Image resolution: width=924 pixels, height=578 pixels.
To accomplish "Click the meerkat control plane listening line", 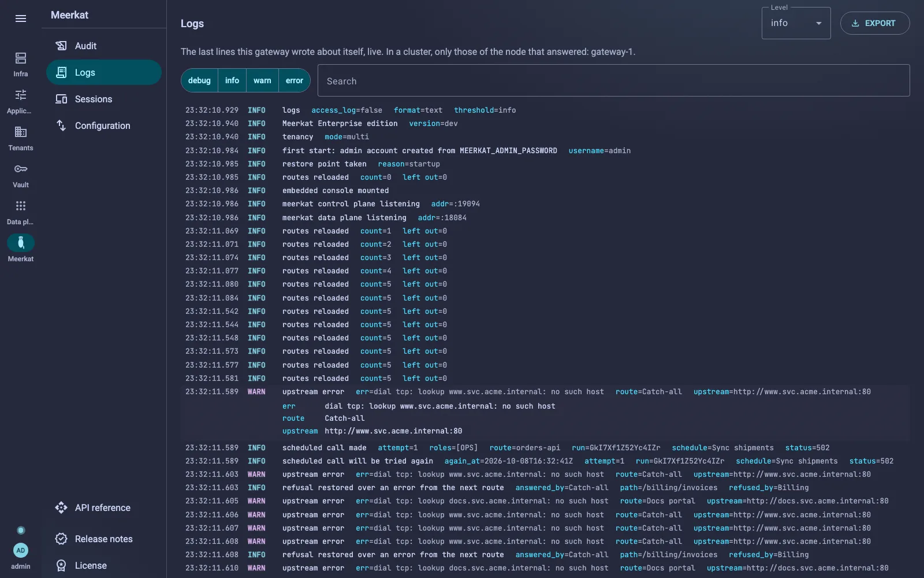I will [x=545, y=204].
